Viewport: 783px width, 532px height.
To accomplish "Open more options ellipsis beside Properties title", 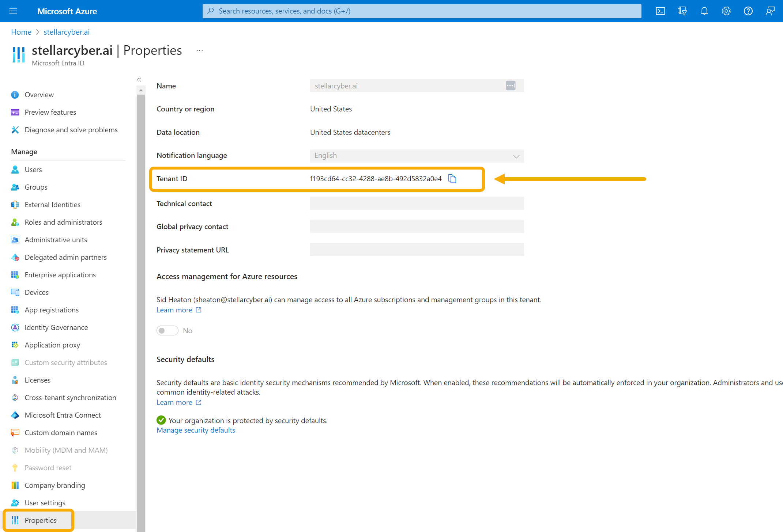I will click(x=199, y=50).
